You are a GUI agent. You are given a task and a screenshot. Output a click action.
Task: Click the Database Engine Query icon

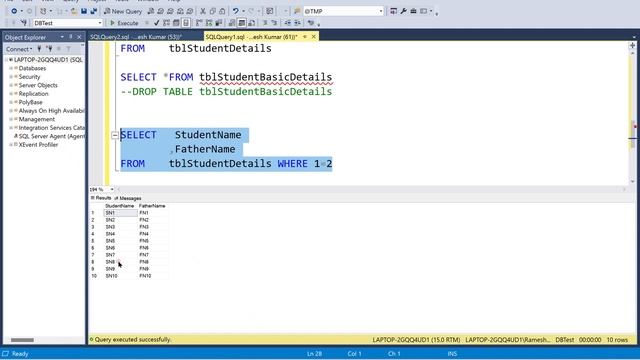point(151,11)
